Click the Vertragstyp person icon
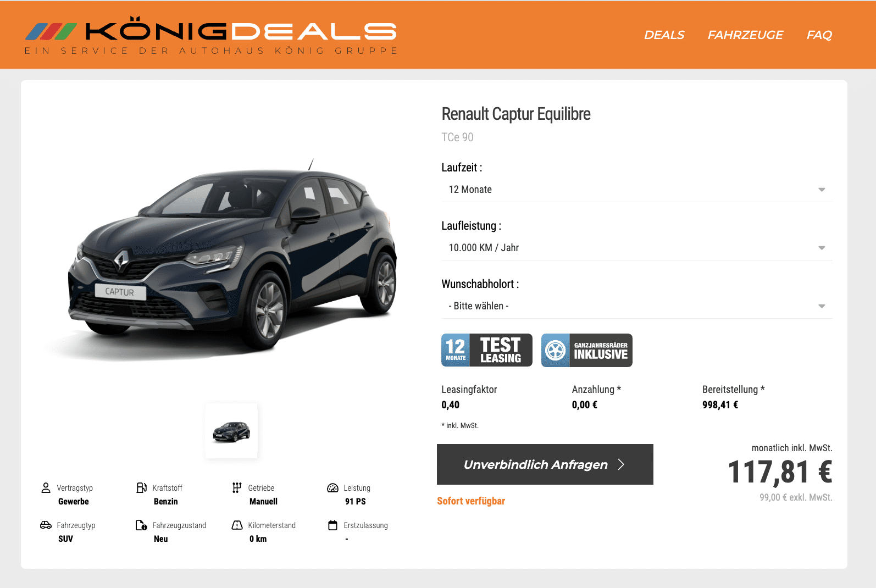 (46, 487)
